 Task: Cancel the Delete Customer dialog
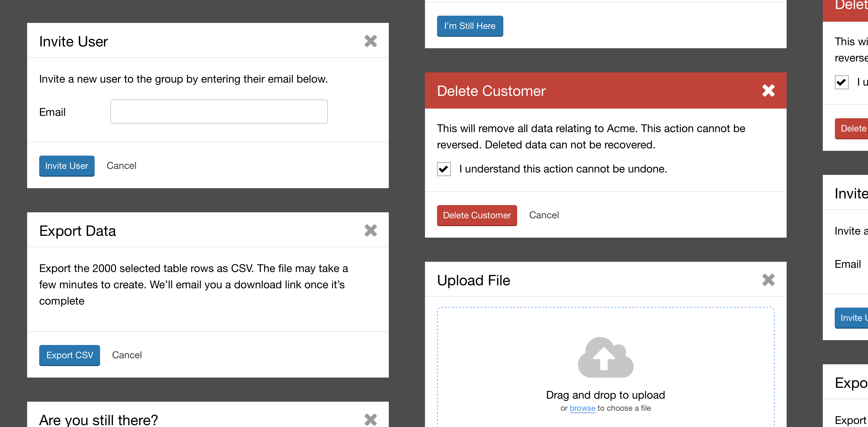544,215
